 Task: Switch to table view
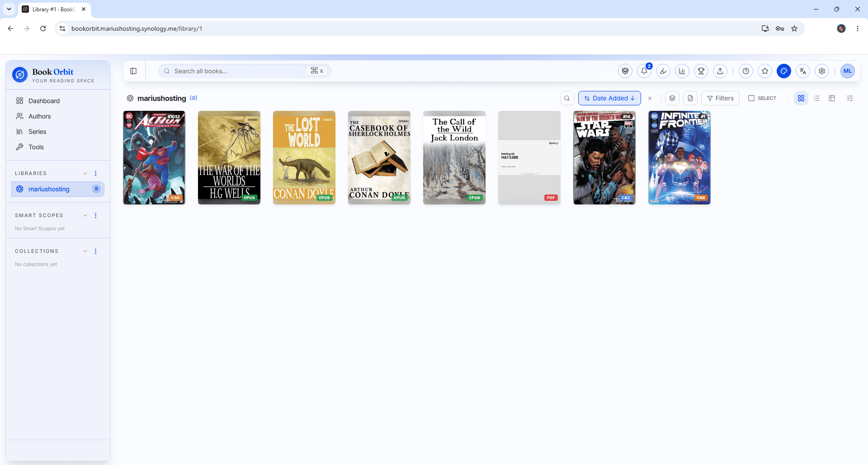coord(832,98)
